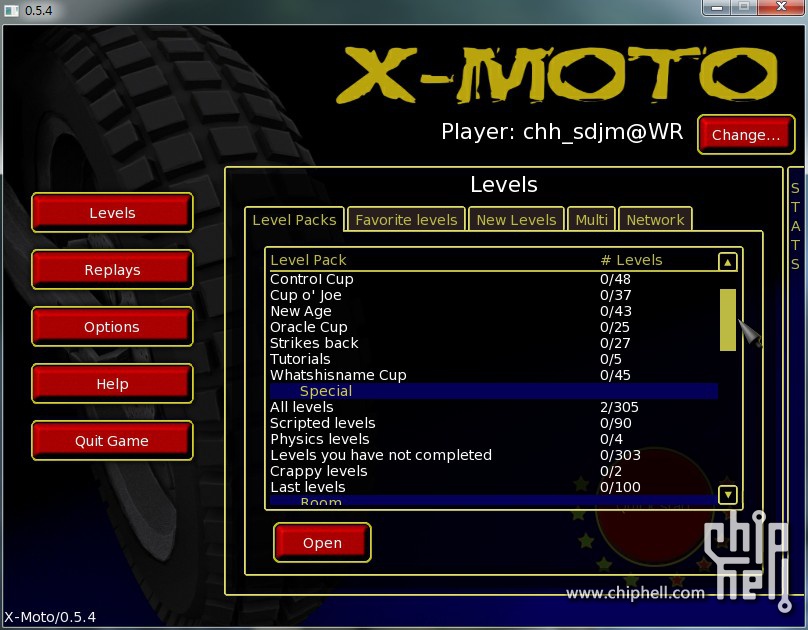This screenshot has width=808, height=630.
Task: Switch to the Multi tab
Action: tap(592, 220)
